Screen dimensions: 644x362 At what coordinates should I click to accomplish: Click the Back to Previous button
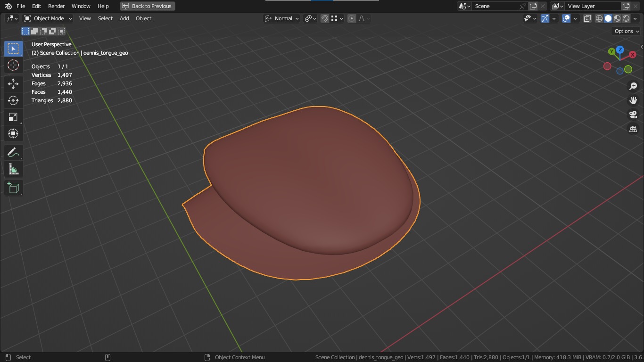148,6
